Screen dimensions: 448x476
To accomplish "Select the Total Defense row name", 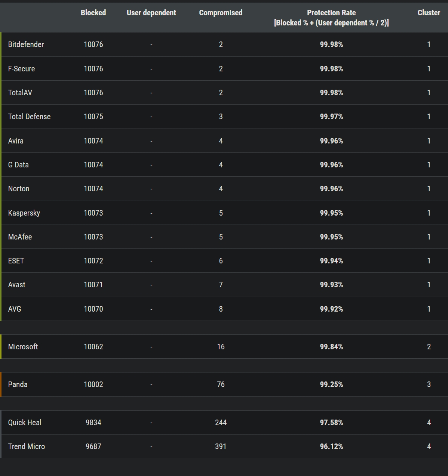I will (x=29, y=117).
